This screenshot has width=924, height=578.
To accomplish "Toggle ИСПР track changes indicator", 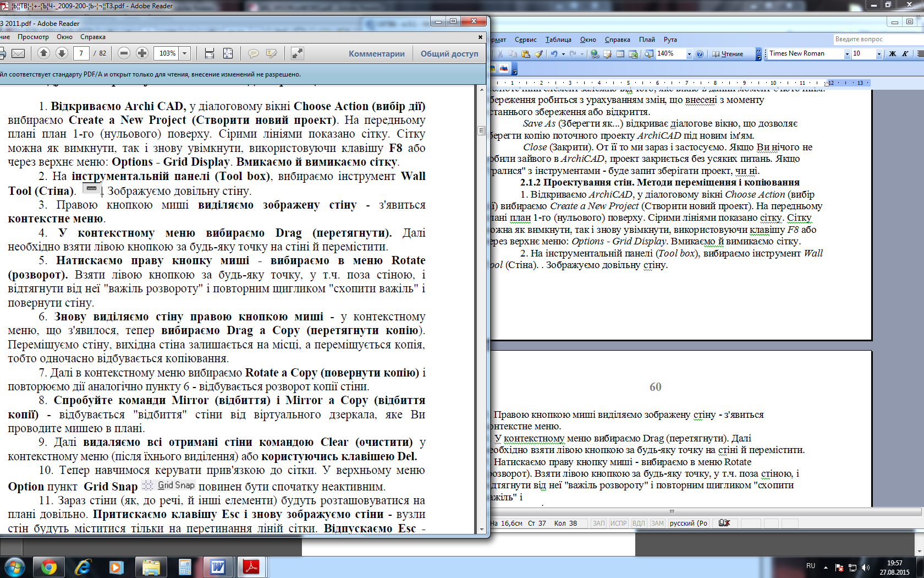I will tap(618, 524).
